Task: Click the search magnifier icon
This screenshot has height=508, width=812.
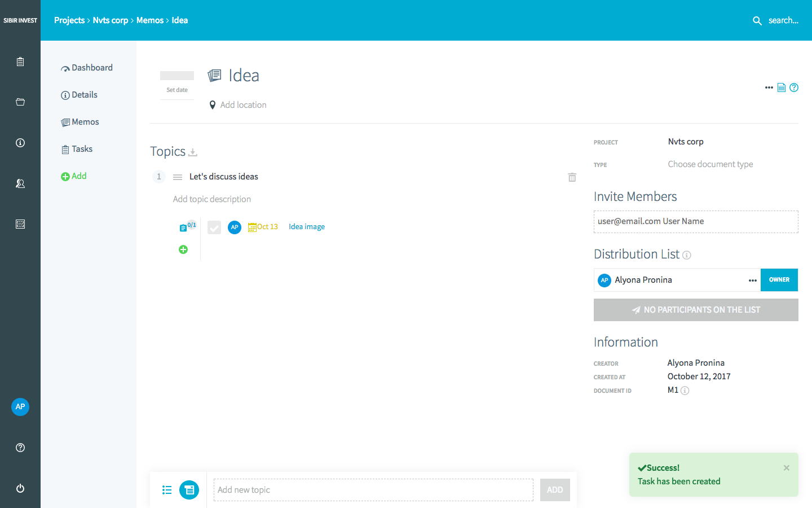Action: coord(757,21)
